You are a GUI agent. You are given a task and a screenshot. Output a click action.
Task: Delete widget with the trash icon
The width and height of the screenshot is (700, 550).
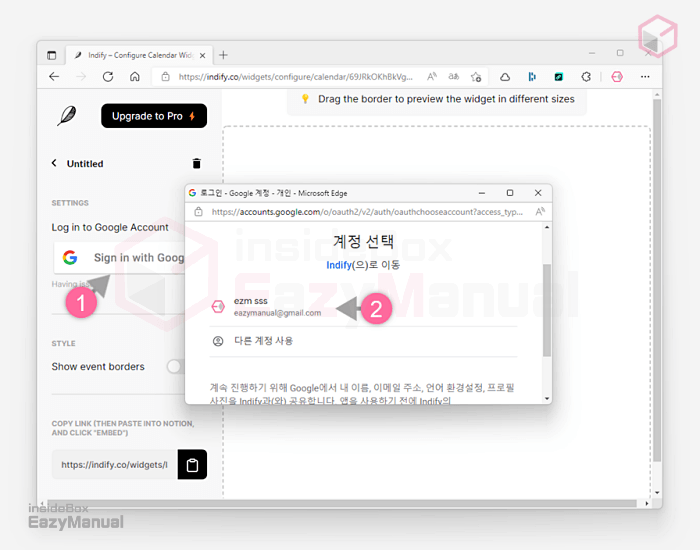196,163
